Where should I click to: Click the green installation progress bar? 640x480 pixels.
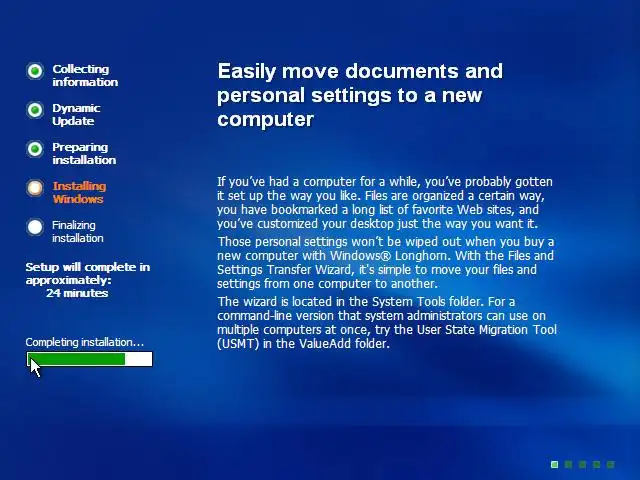tap(89, 359)
